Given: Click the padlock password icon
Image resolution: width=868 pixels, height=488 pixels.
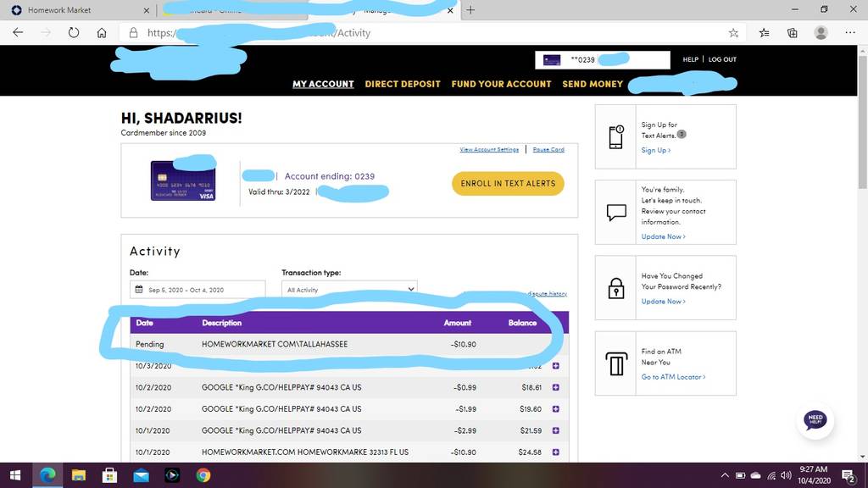Looking at the screenshot, I should pyautogui.click(x=616, y=288).
